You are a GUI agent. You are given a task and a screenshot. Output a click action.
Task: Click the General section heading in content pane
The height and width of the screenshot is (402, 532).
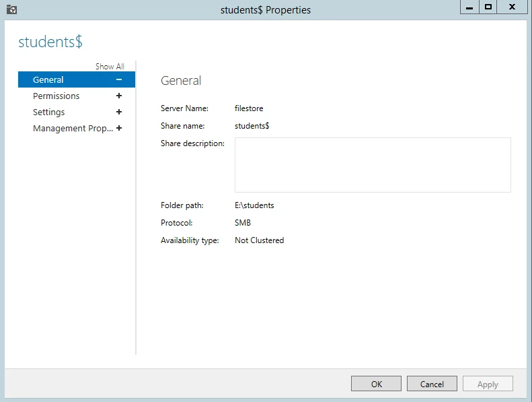[181, 81]
